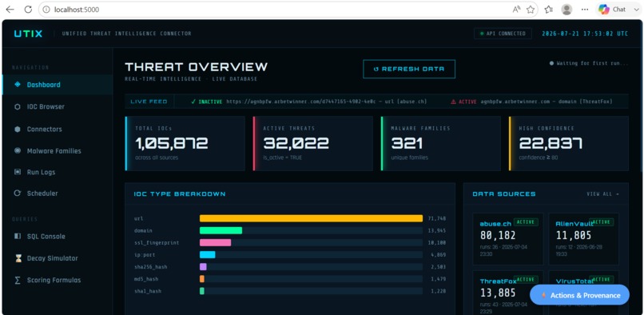The height and width of the screenshot is (315, 644).
Task: Click the Decay Simulator hourglass icon
Action: (x=18, y=258)
